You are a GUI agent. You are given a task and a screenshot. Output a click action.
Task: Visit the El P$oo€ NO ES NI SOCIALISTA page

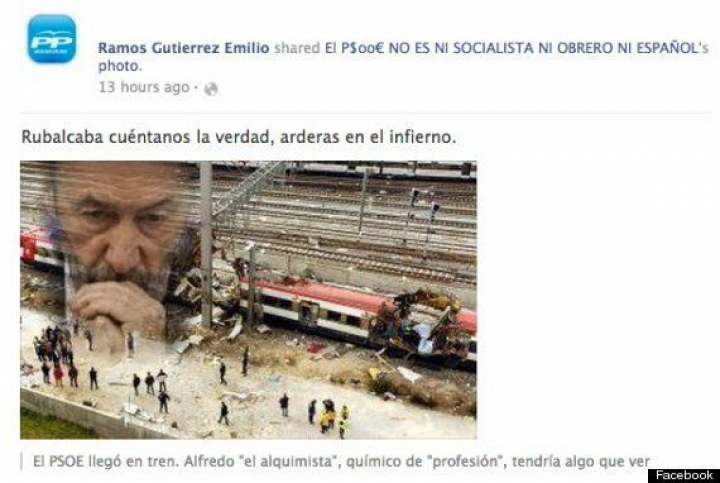pos(517,48)
